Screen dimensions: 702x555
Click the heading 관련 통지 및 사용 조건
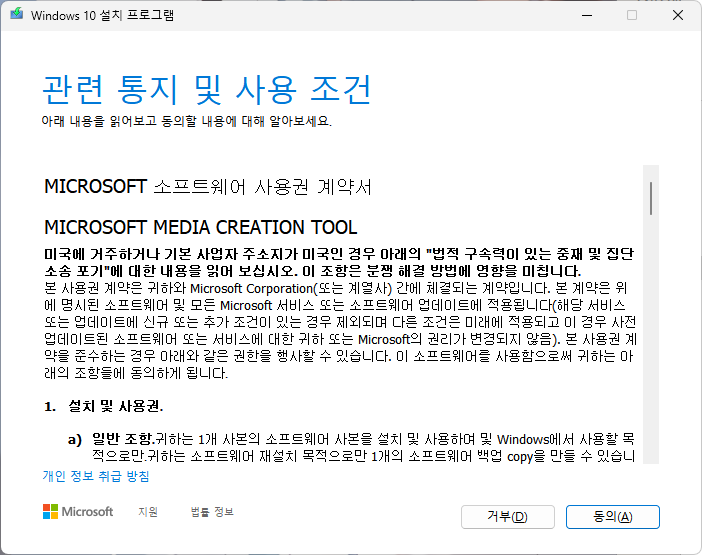click(x=206, y=90)
